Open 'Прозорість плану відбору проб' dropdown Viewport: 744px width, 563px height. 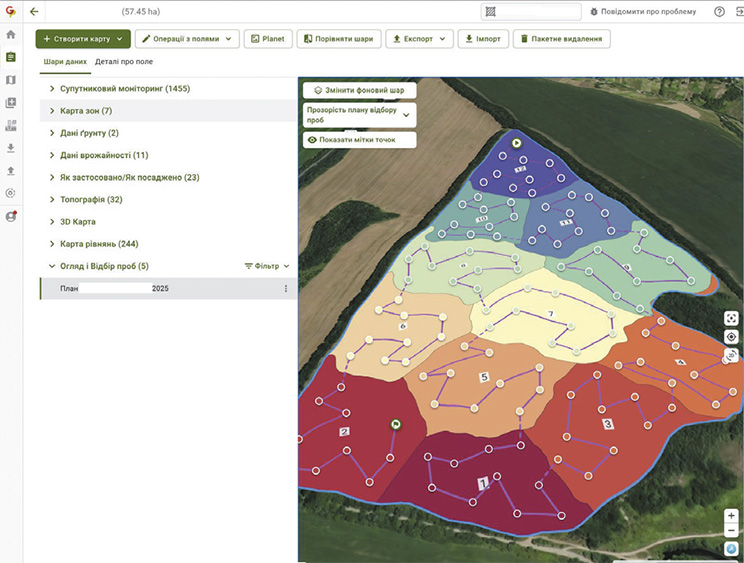359,115
